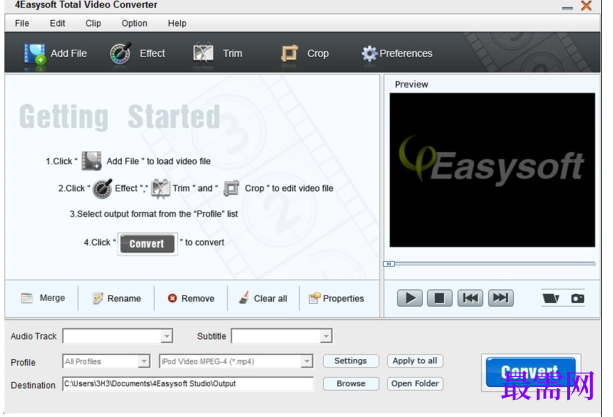Viewport: 613px width, 417px height.
Task: Click Merge icon below file list
Action: click(27, 298)
